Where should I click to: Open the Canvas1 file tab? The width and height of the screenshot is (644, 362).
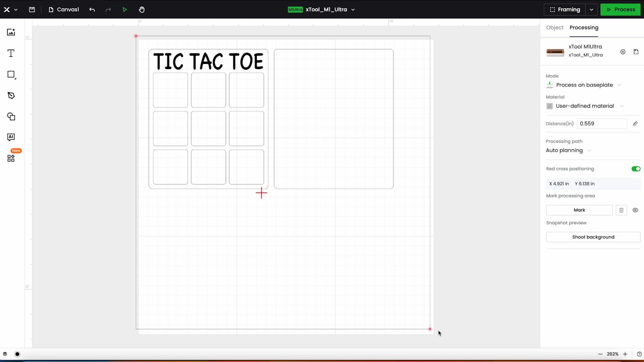64,9
